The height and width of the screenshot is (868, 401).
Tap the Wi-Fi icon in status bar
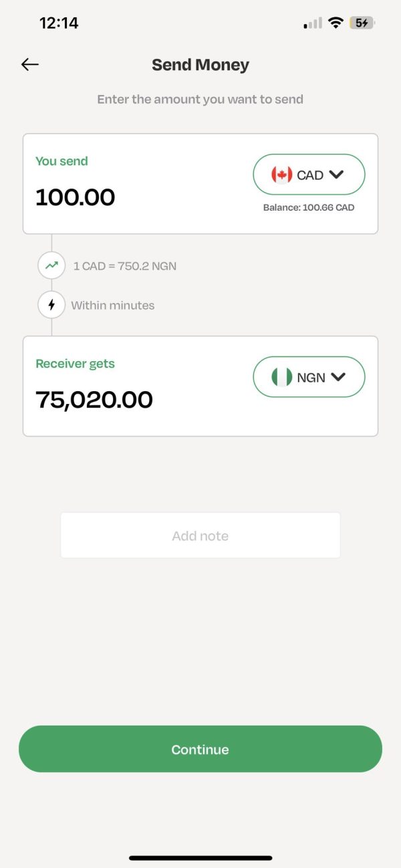pos(336,22)
